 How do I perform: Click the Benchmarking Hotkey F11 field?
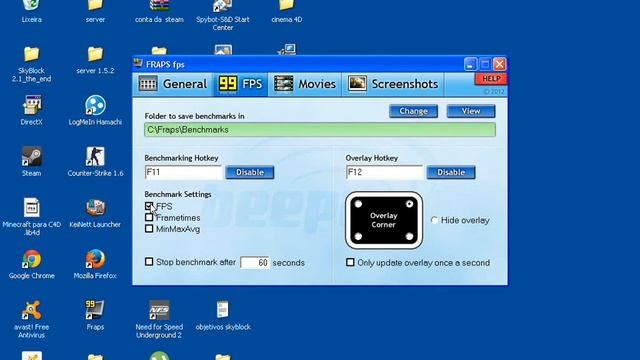(x=183, y=172)
